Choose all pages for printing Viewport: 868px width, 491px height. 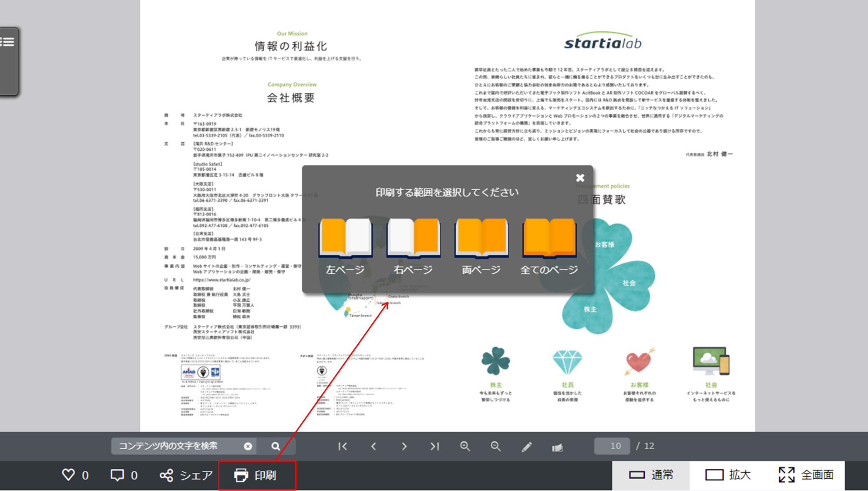[549, 246]
